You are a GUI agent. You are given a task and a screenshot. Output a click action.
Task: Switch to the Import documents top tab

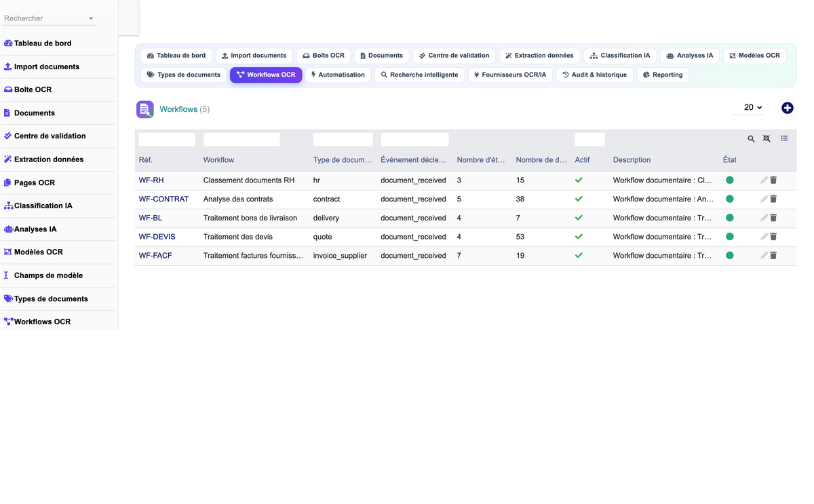coord(254,56)
